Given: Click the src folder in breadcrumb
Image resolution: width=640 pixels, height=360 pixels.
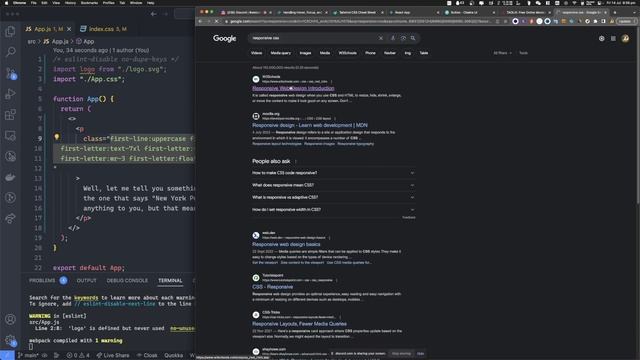Looking at the screenshot, I should [x=31, y=42].
